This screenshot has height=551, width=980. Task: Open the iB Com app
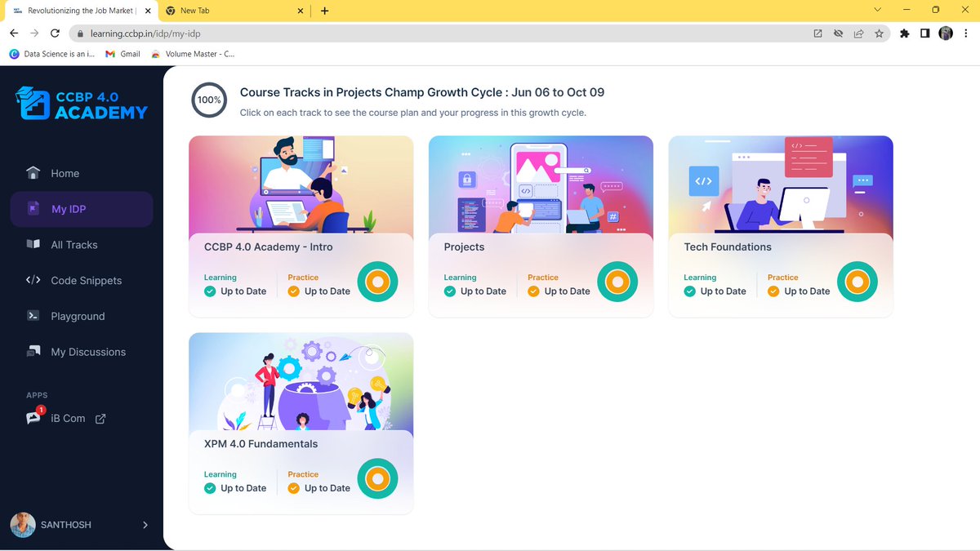[66, 418]
